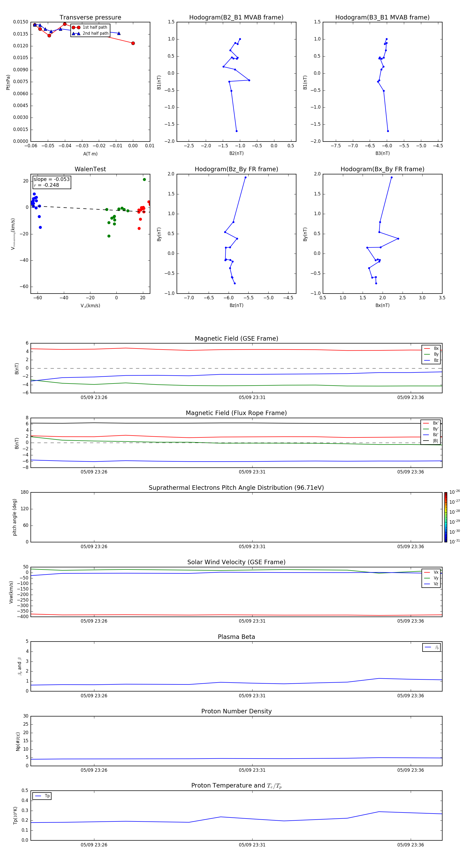This screenshot has width=473, height=868.
Task: Select 'Vz' in the Solar Wind legend
Action: (x=431, y=584)
